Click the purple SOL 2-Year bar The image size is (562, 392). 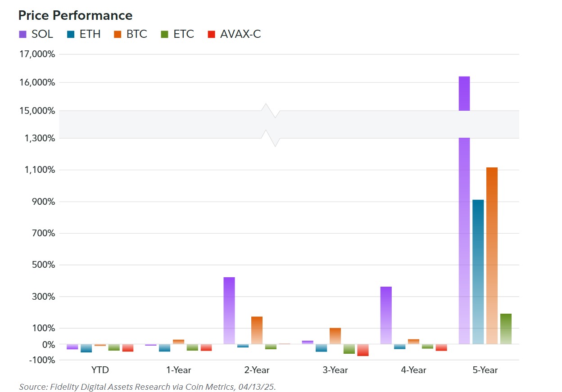point(229,311)
